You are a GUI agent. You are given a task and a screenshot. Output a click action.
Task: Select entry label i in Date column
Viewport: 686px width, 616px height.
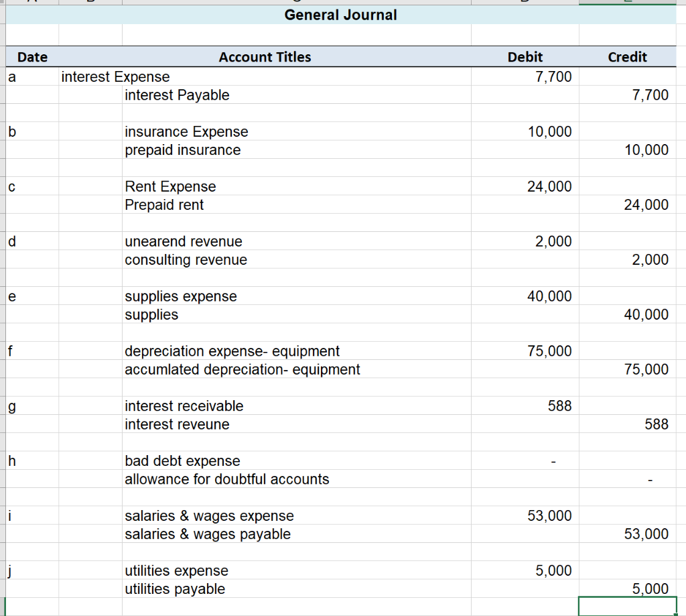click(32, 515)
